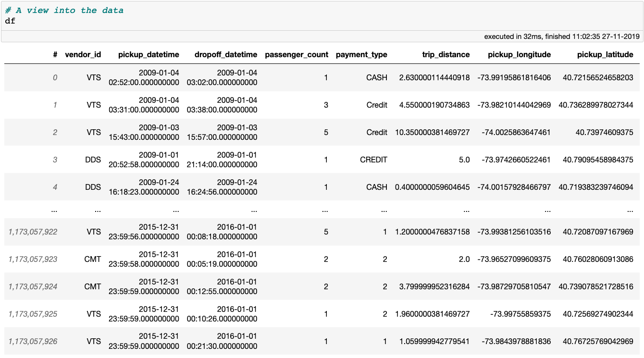
Task: Select row index 1,173,057,922
Action: (x=33, y=232)
